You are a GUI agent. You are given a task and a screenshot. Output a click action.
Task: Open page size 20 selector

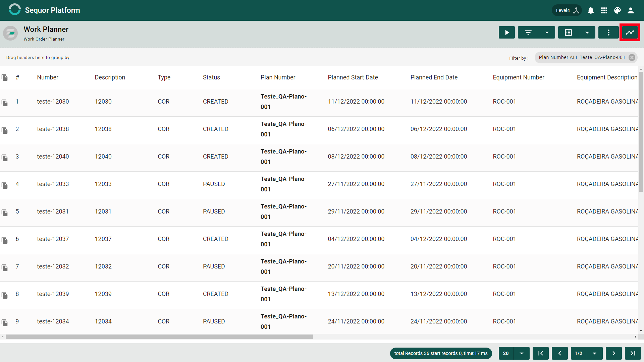(506, 353)
